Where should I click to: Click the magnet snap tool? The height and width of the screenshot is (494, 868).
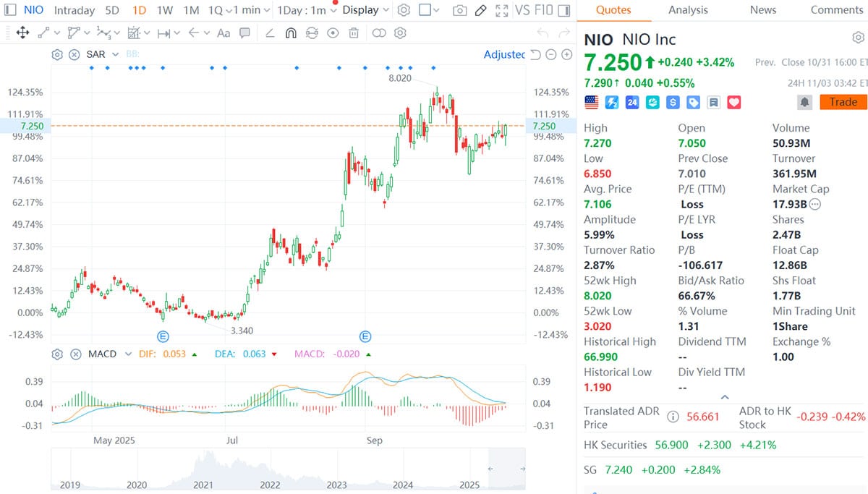[289, 32]
